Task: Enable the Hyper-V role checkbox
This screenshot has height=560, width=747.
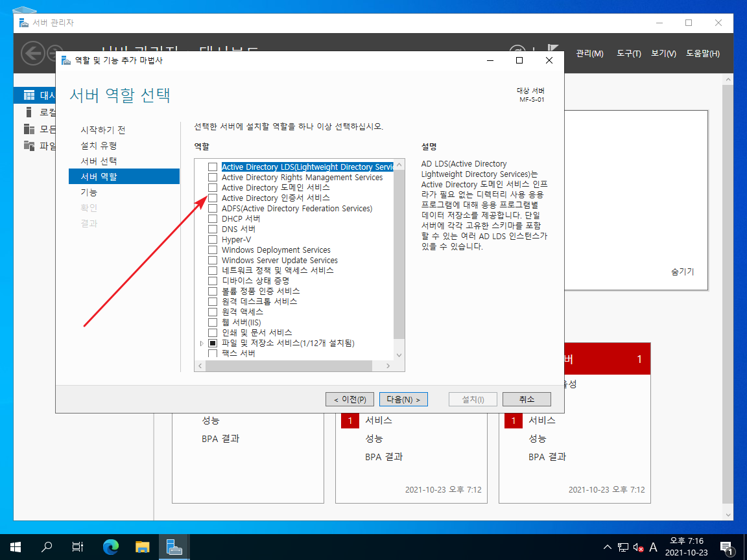Action: click(213, 240)
